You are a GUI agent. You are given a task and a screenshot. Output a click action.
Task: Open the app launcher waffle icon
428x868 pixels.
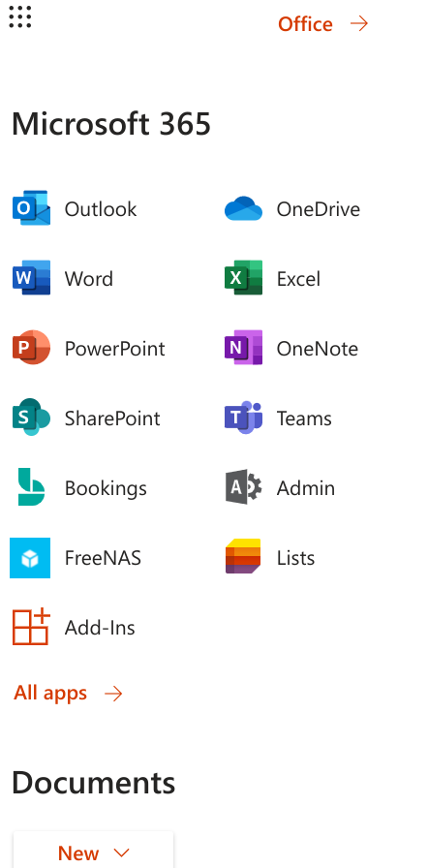point(20,16)
